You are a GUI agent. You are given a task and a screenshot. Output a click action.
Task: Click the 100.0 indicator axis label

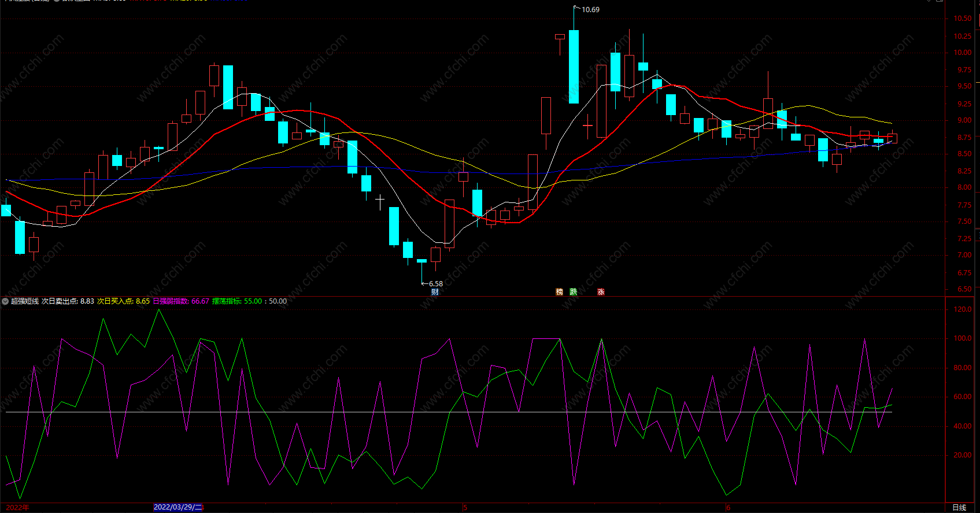point(963,338)
